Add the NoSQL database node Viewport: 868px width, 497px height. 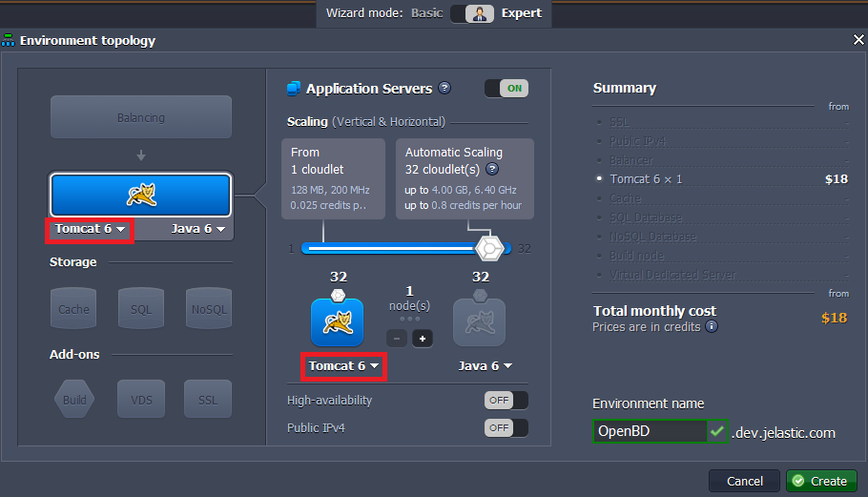coord(209,308)
